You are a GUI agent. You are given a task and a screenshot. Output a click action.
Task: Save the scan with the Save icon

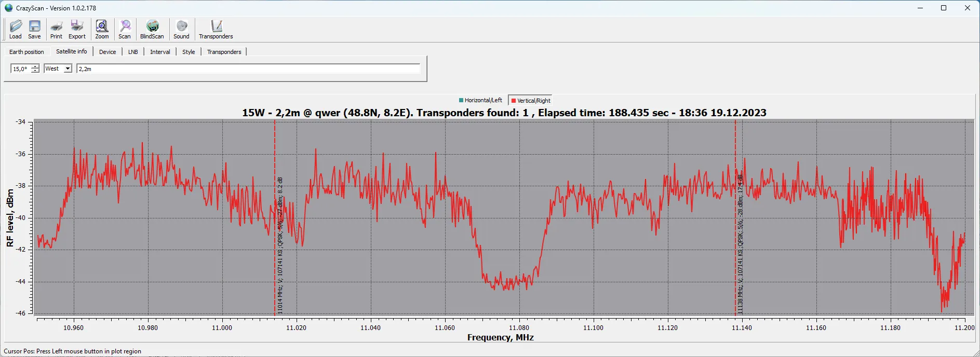click(x=34, y=29)
